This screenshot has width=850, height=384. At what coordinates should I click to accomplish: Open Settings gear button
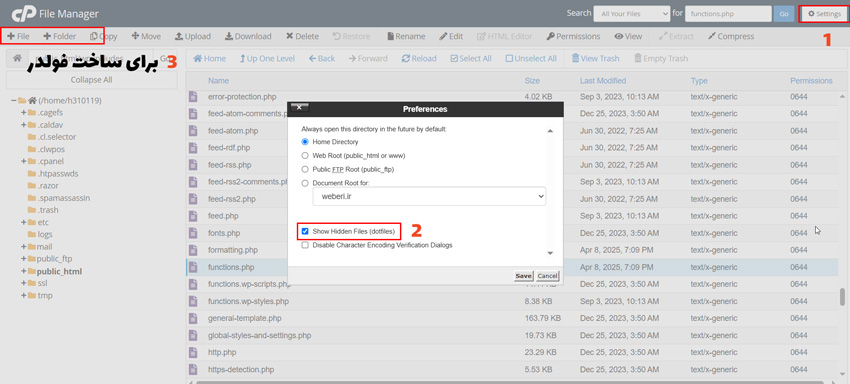pos(825,14)
